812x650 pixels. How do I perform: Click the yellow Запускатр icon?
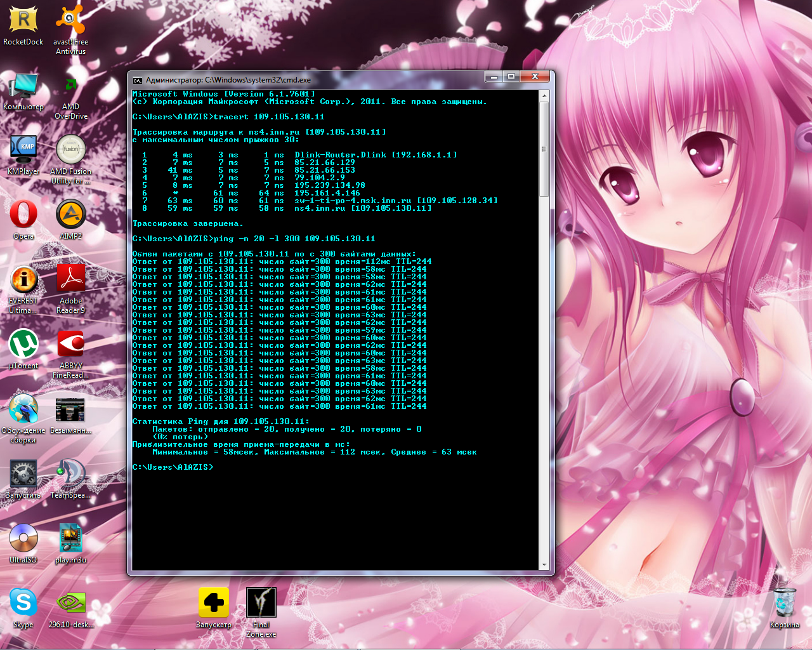click(x=214, y=607)
